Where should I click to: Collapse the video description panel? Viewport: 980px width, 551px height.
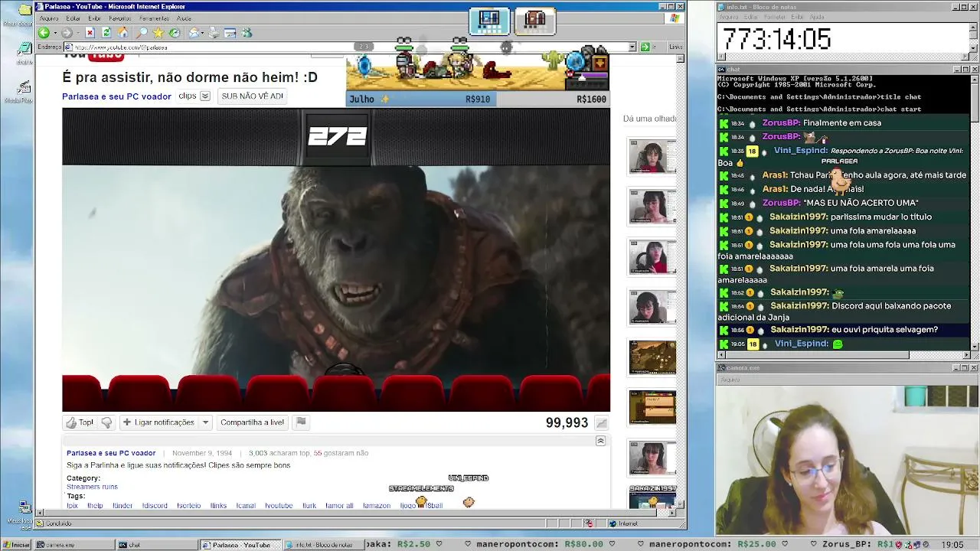point(600,441)
